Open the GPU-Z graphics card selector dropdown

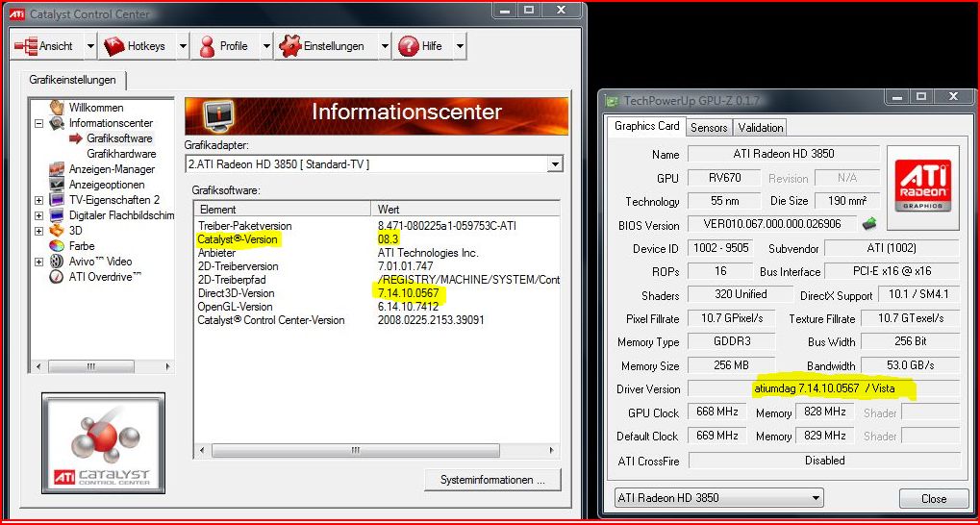[718, 498]
